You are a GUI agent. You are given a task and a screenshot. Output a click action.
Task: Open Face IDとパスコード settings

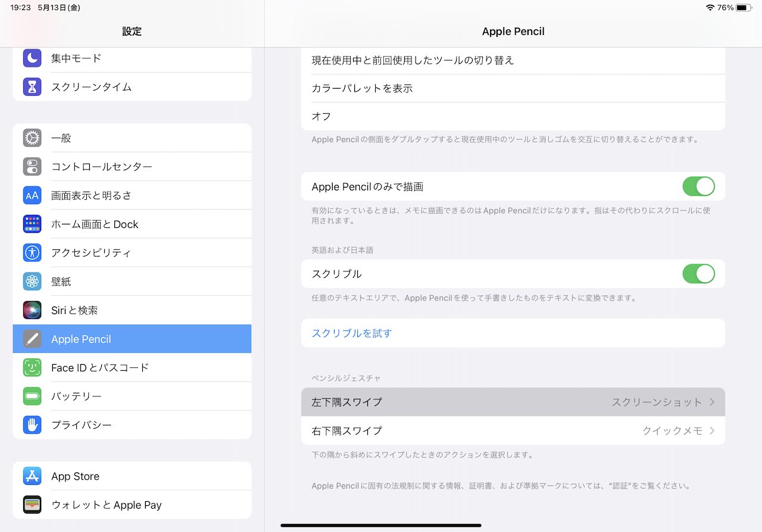(x=132, y=368)
